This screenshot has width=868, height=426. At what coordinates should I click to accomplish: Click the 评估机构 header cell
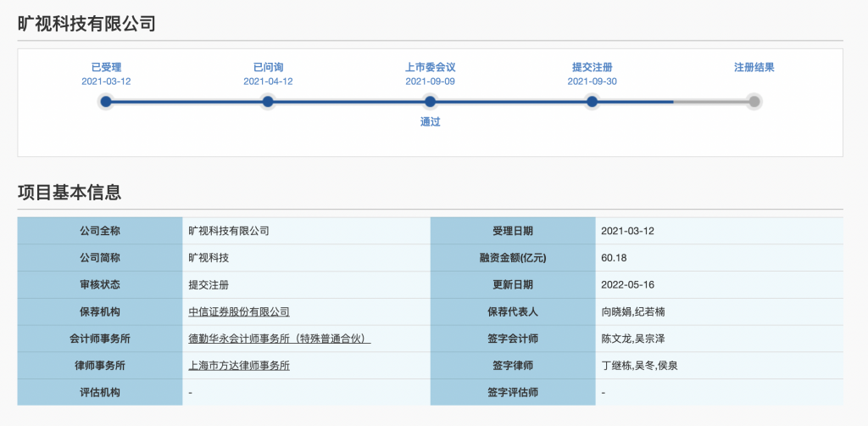(100, 392)
